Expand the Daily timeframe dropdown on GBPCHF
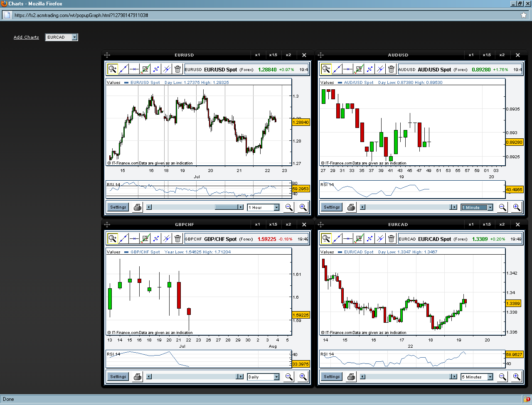 (276, 377)
